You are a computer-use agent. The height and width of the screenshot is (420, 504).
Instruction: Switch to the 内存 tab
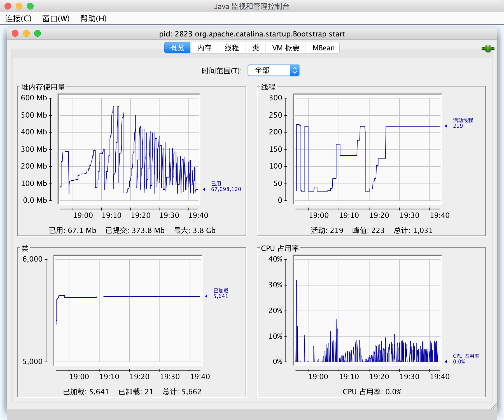[204, 48]
